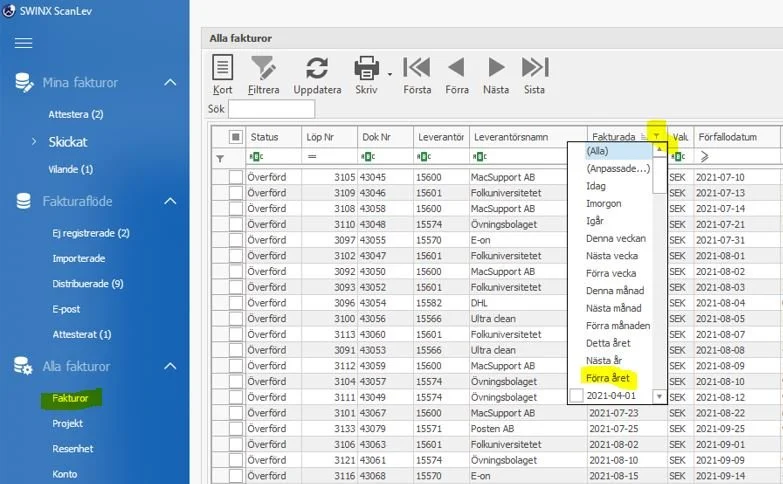The width and height of the screenshot is (783, 484).
Task: Click the SWINX ScanLev app logo
Action: click(x=8, y=10)
